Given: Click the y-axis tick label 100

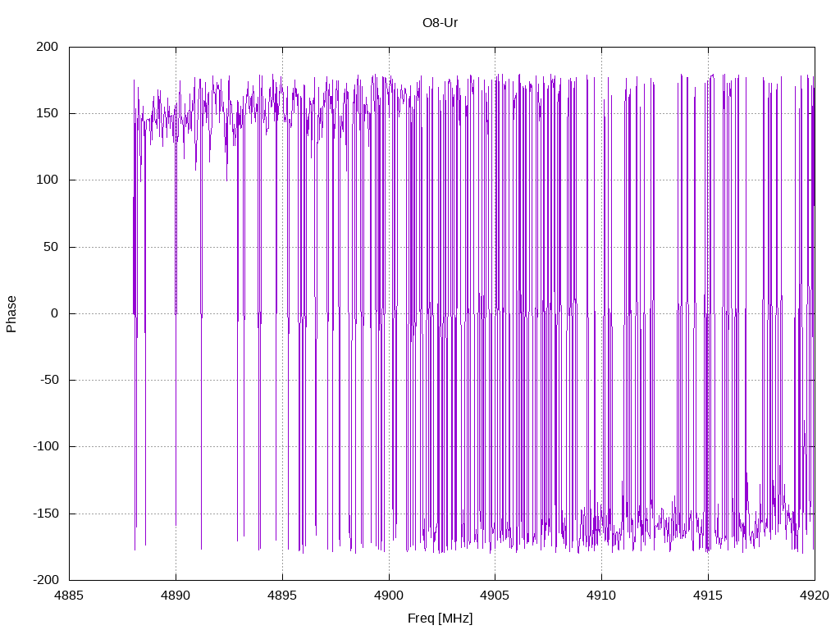Looking at the screenshot, I should pyautogui.click(x=47, y=180).
